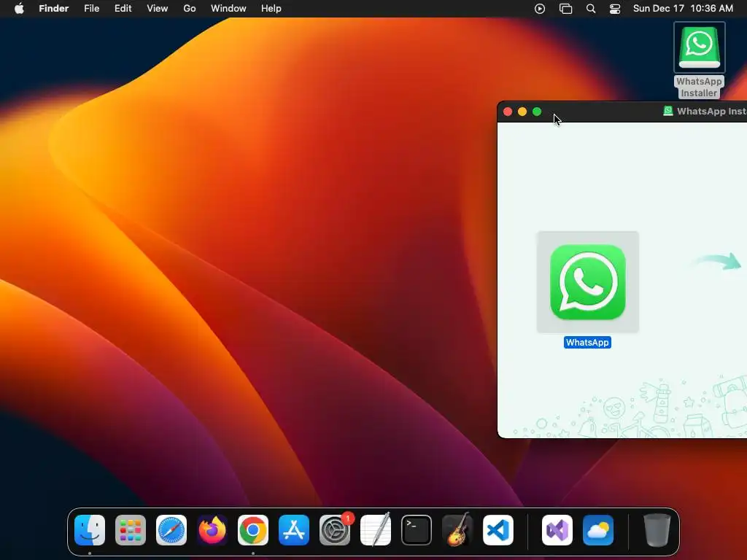The width and height of the screenshot is (747, 560).
Task: Launch GarageBand from the Dock
Action: tap(457, 530)
